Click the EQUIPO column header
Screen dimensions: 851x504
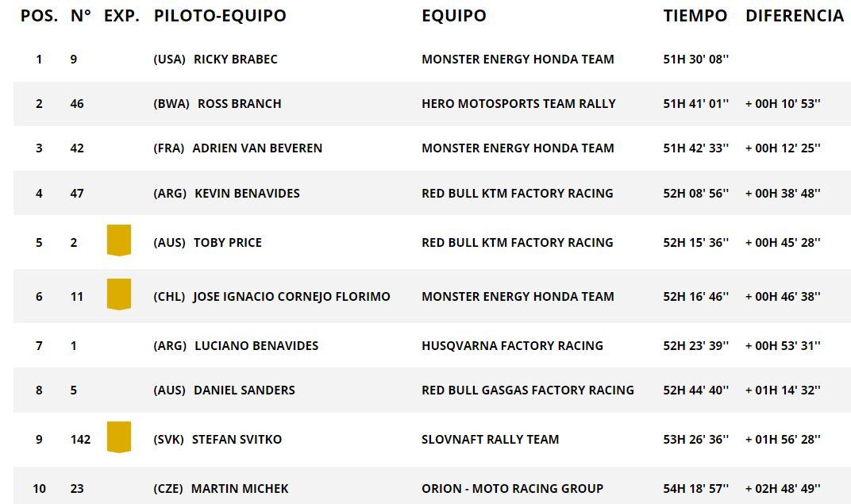453,15
